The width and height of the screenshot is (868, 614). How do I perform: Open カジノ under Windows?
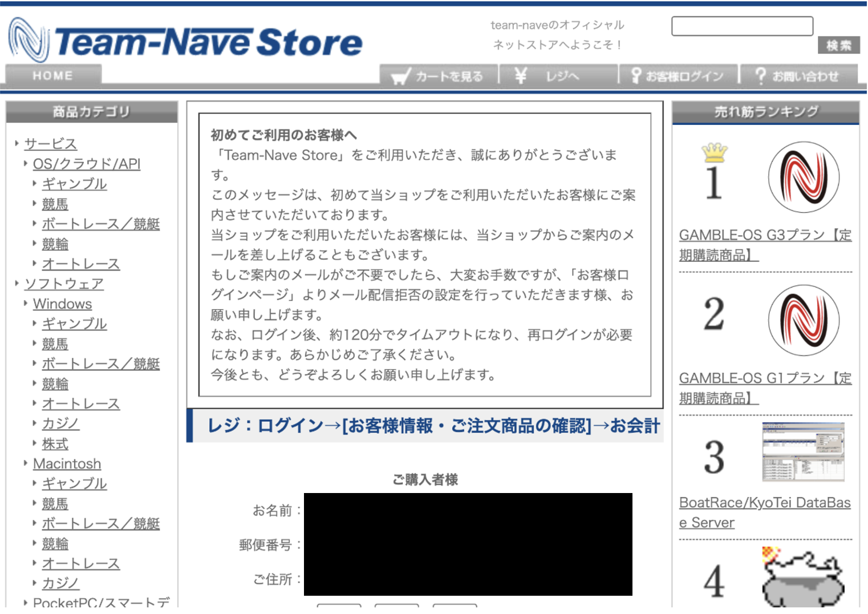pyautogui.click(x=60, y=423)
